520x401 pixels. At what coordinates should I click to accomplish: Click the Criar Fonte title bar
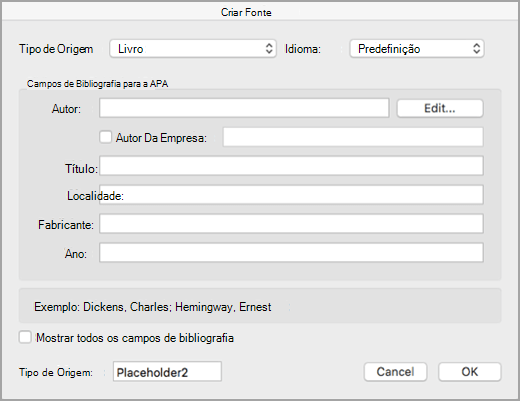pyautogui.click(x=260, y=12)
